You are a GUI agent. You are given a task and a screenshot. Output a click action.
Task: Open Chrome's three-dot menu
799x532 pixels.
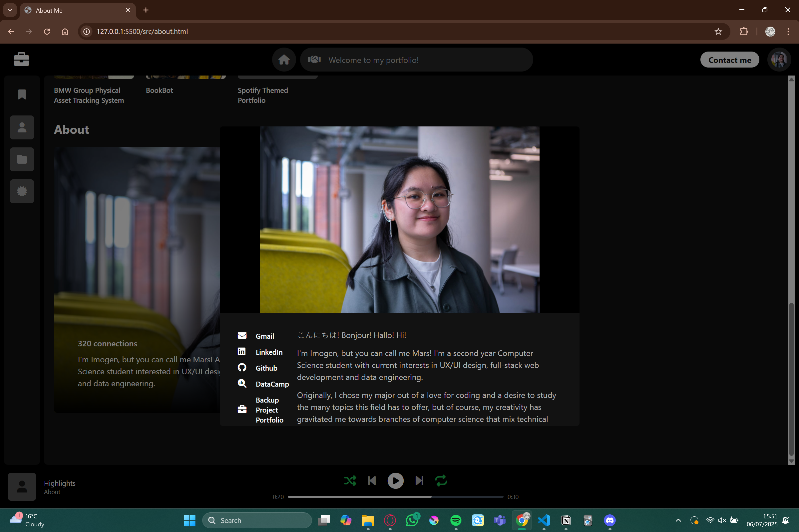[x=788, y=32]
